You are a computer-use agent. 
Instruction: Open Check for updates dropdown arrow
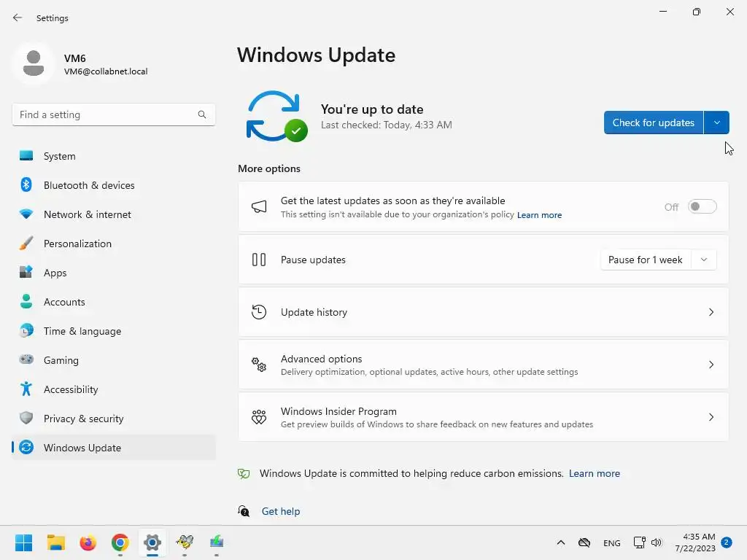pyautogui.click(x=716, y=122)
